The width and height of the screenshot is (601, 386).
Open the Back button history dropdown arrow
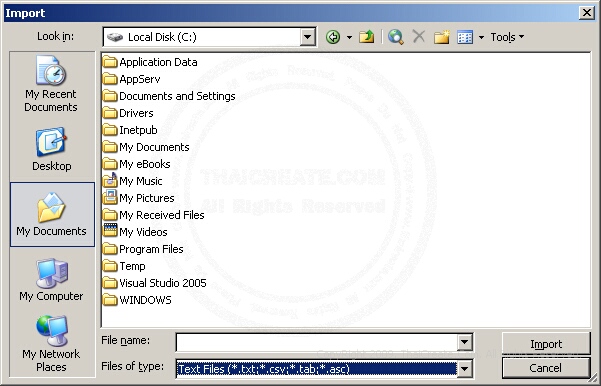(x=349, y=37)
